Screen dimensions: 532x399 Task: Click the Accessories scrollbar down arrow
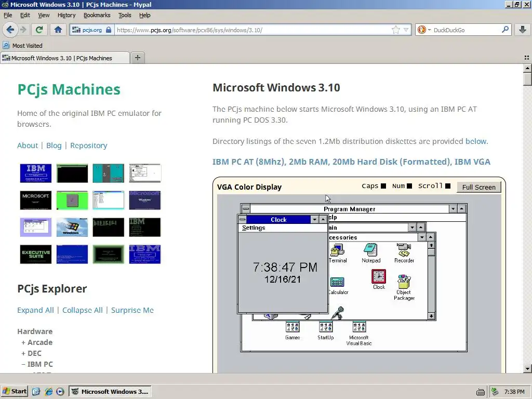[431, 316]
